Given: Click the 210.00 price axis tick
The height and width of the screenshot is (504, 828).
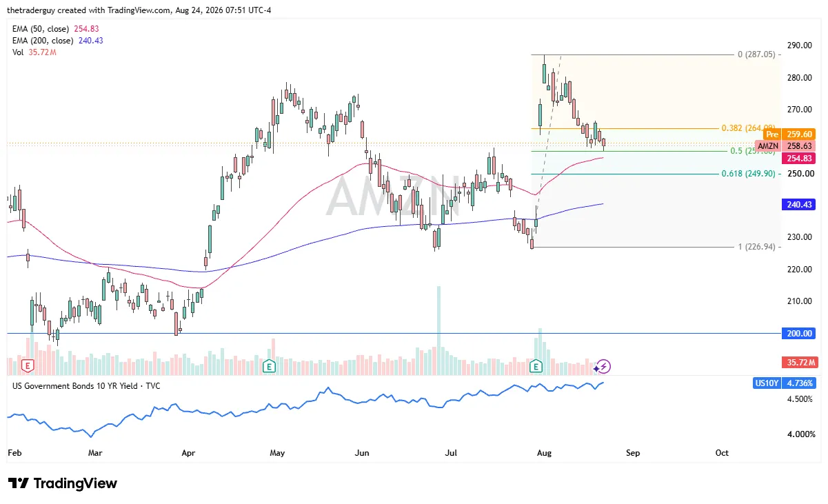Looking at the screenshot, I should (800, 301).
